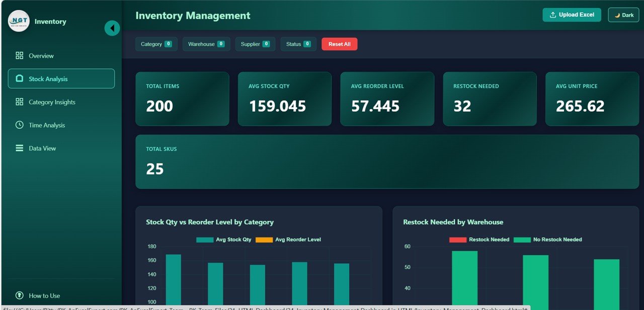Go to Time Analysis page
Image resolution: width=644 pixels, height=310 pixels.
[47, 125]
